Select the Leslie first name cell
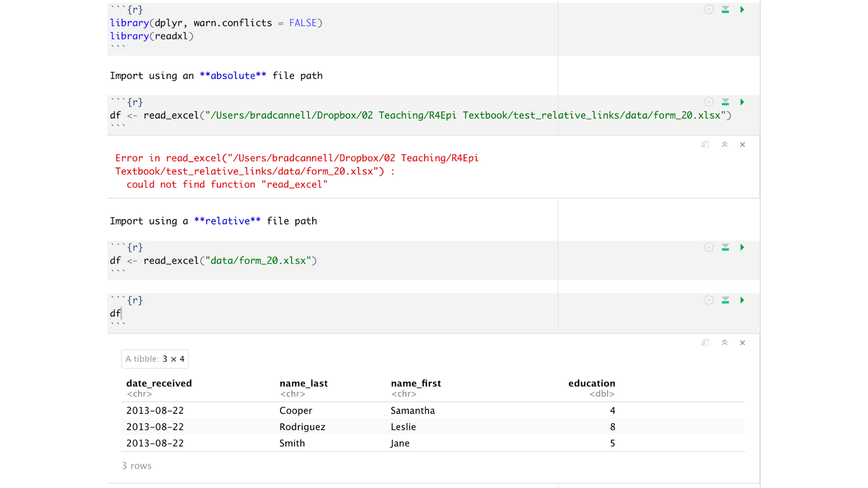Image resolution: width=868 pixels, height=488 pixels. pyautogui.click(x=403, y=427)
